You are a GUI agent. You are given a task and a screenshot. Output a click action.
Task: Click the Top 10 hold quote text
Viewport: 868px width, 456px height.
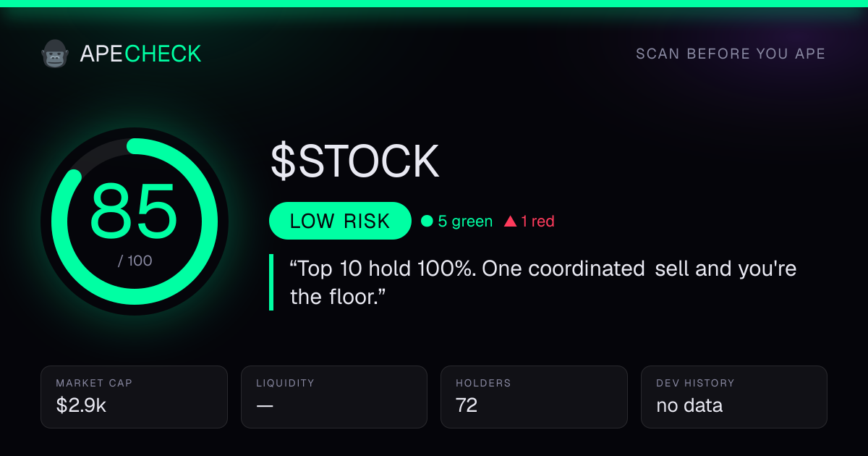(542, 283)
